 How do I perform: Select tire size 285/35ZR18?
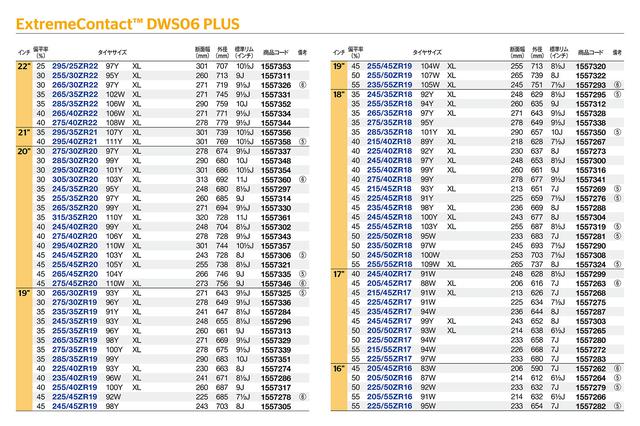389,132
